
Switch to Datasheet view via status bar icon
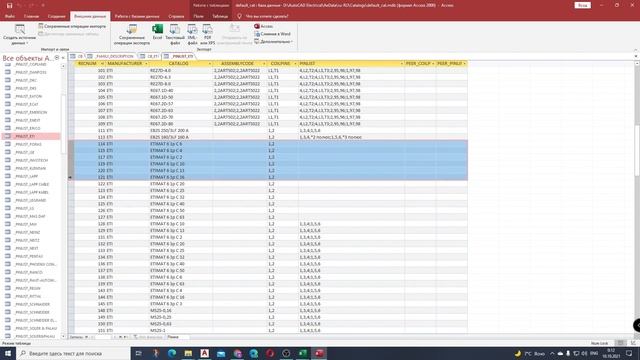tap(620, 343)
